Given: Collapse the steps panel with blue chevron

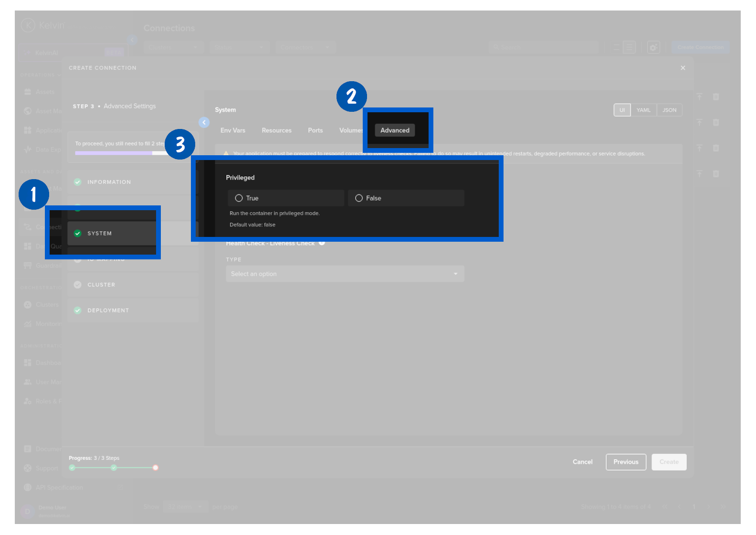Looking at the screenshot, I should tap(204, 122).
